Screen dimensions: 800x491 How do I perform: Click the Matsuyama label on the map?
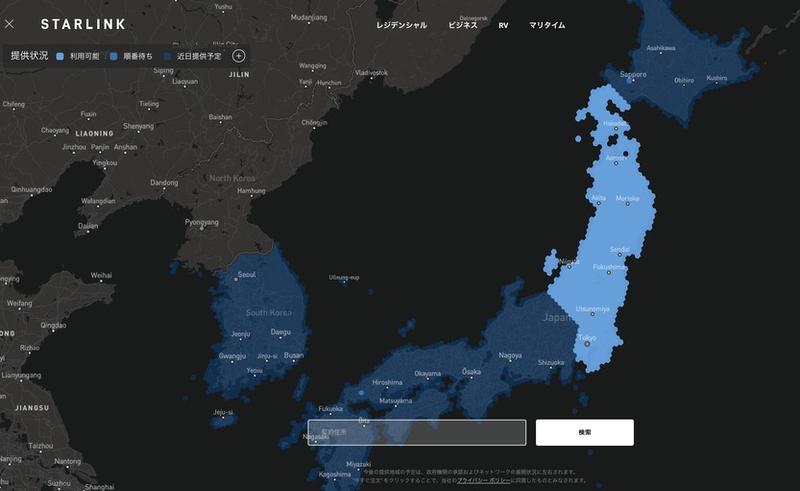(x=395, y=401)
